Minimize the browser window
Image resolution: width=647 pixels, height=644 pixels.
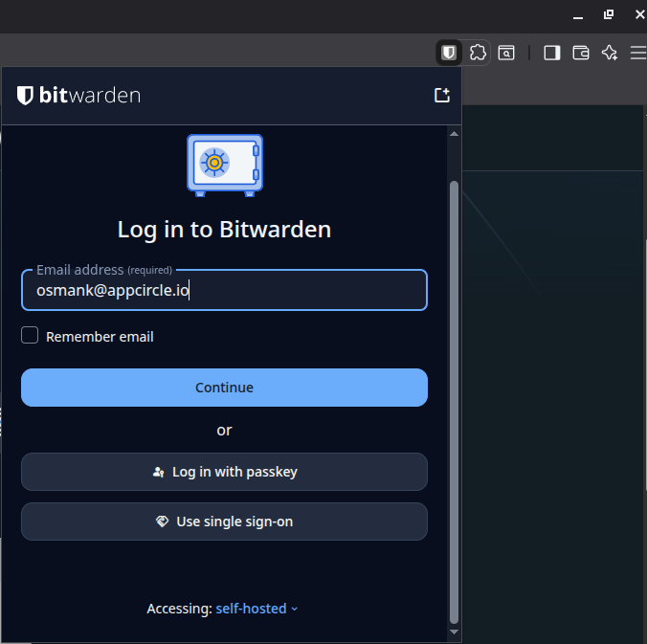578,16
